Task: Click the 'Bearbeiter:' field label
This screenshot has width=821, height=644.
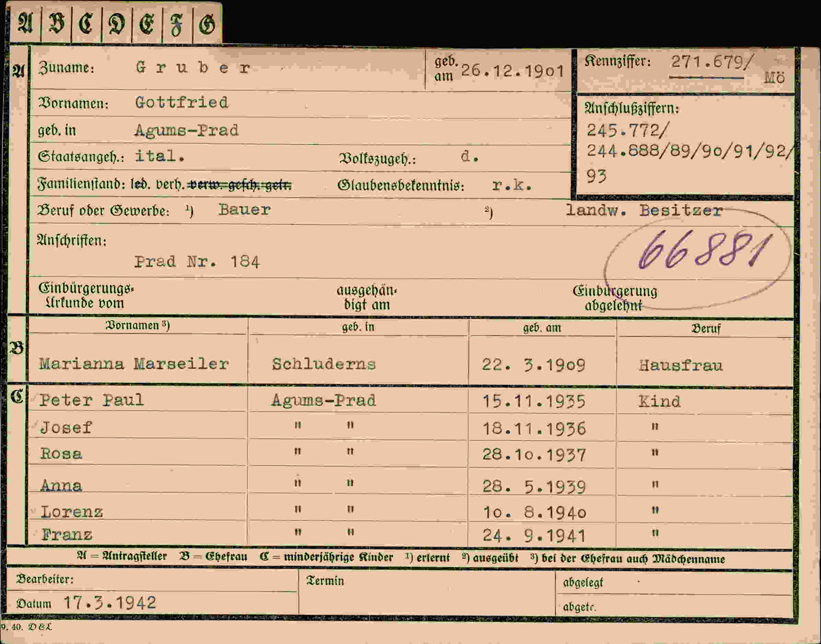Action: tap(45, 579)
